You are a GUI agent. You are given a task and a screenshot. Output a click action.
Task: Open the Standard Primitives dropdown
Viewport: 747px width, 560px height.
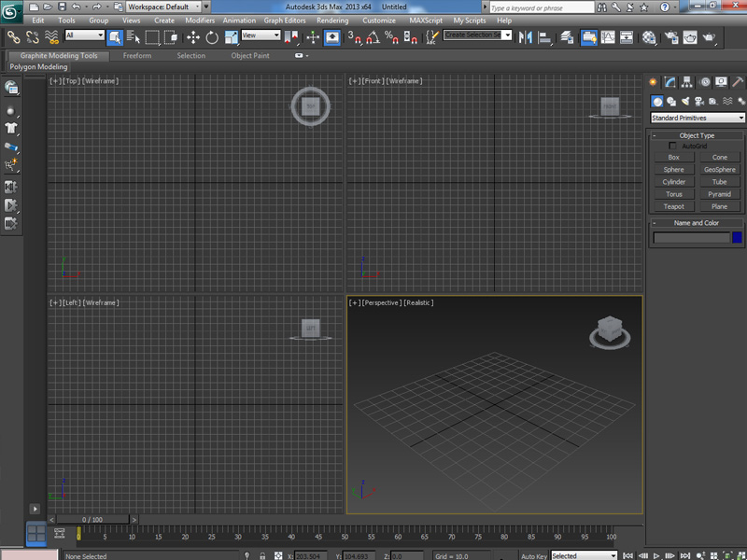click(x=698, y=118)
